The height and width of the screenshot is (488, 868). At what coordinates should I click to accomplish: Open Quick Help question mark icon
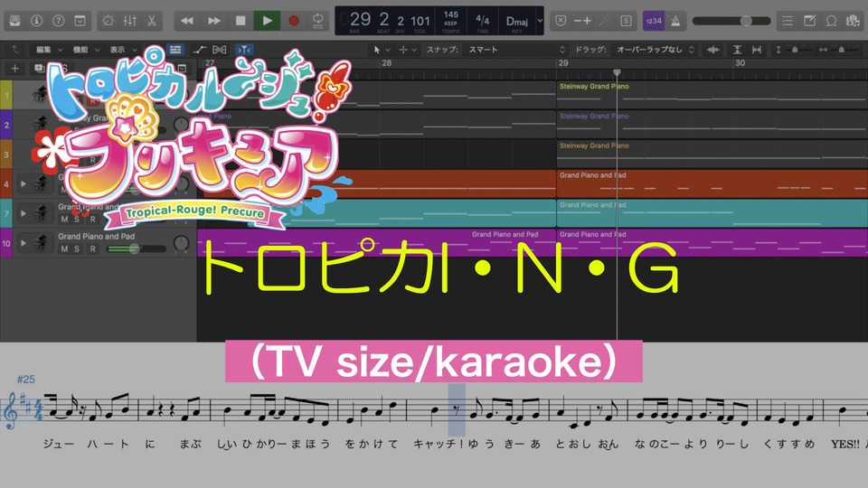(x=58, y=21)
